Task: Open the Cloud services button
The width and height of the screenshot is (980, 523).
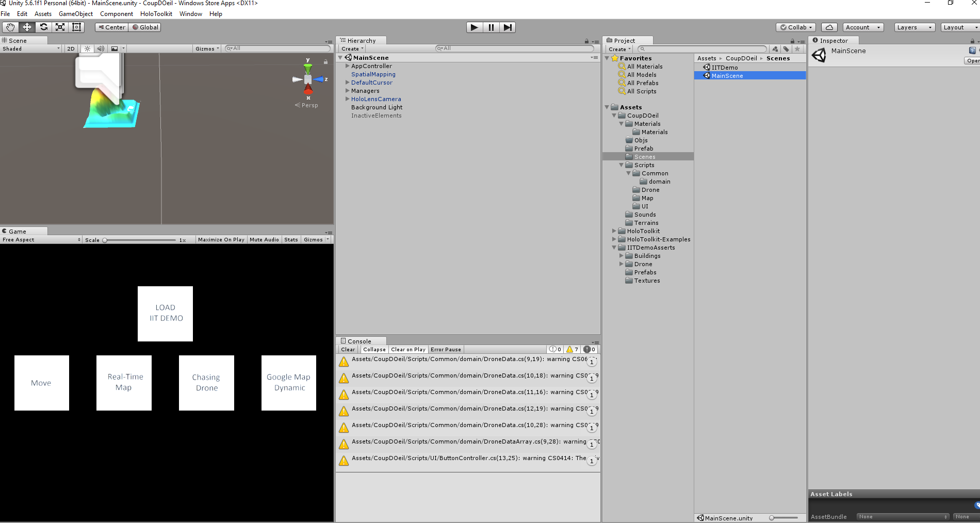Action: tap(829, 27)
